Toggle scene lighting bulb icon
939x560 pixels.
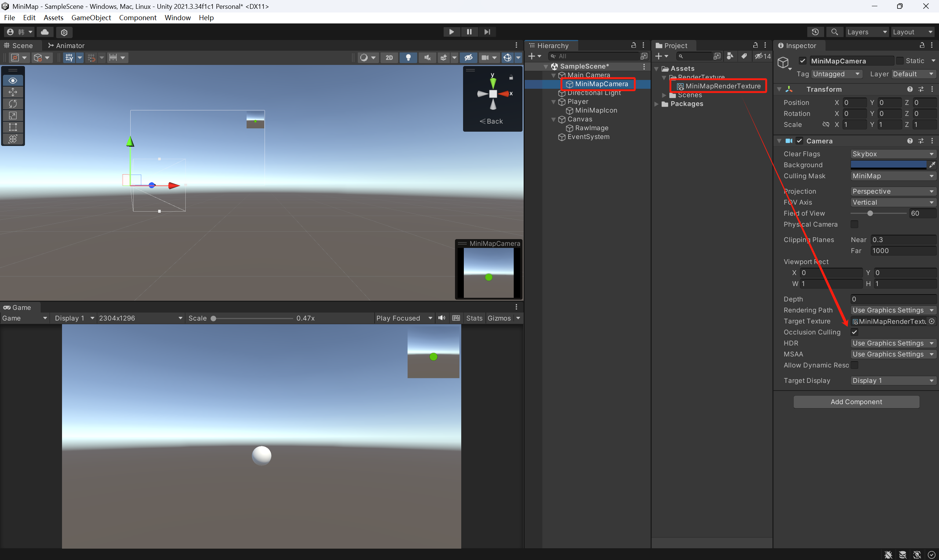tap(408, 58)
